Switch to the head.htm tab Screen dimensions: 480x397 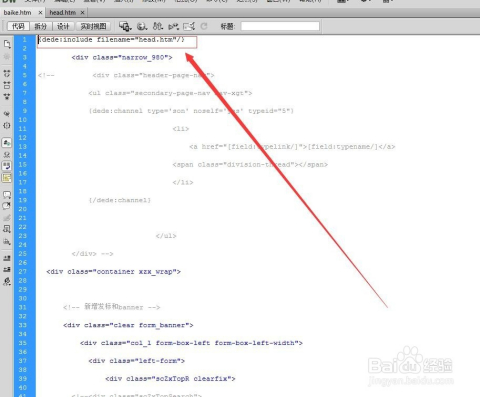[x=63, y=13]
